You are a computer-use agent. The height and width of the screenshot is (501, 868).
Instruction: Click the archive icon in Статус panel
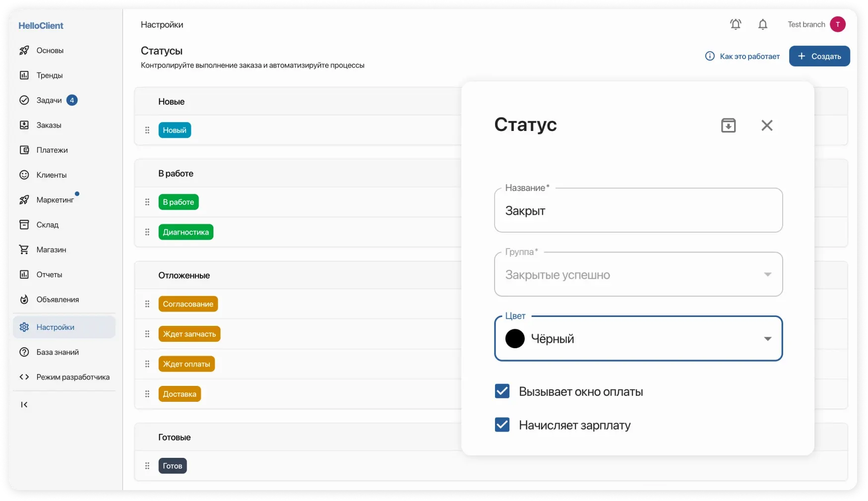728,125
